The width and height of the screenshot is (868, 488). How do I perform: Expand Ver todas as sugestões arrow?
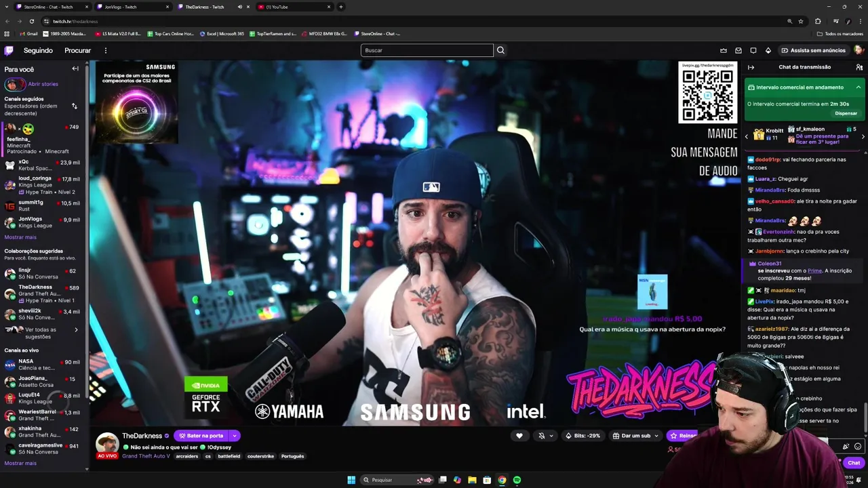(76, 330)
